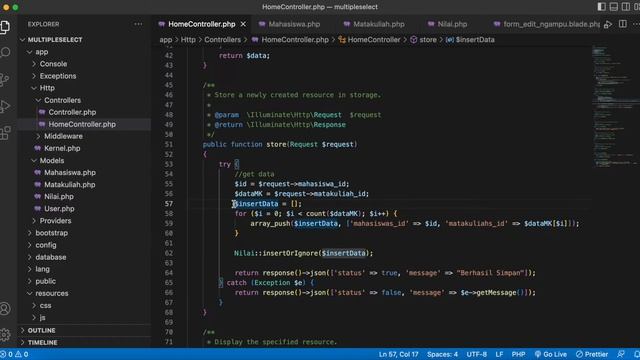Viewport: 640px width, 360px height.
Task: Open Matakuliah.php in the Models folder
Action: [70, 184]
